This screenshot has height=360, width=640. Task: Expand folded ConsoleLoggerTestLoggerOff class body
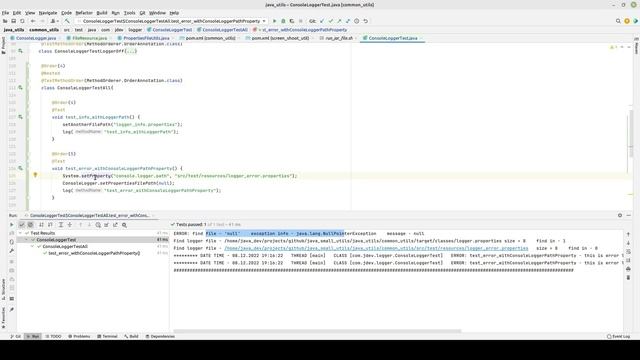(x=131, y=51)
